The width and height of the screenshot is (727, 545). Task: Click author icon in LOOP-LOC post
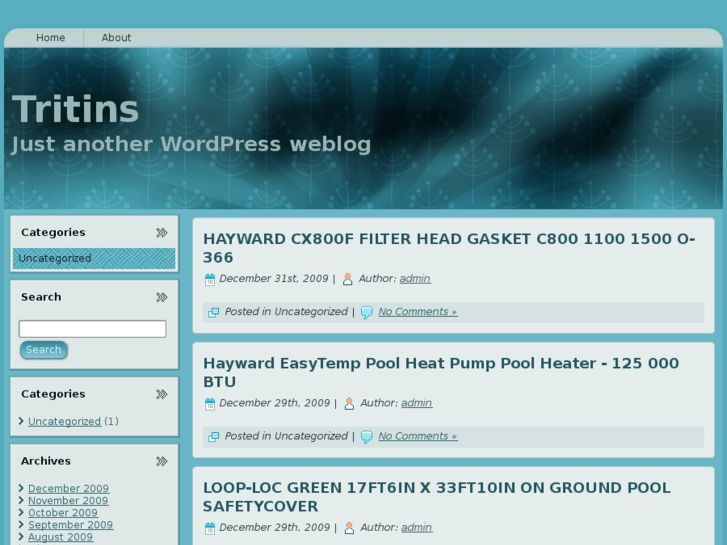point(349,528)
